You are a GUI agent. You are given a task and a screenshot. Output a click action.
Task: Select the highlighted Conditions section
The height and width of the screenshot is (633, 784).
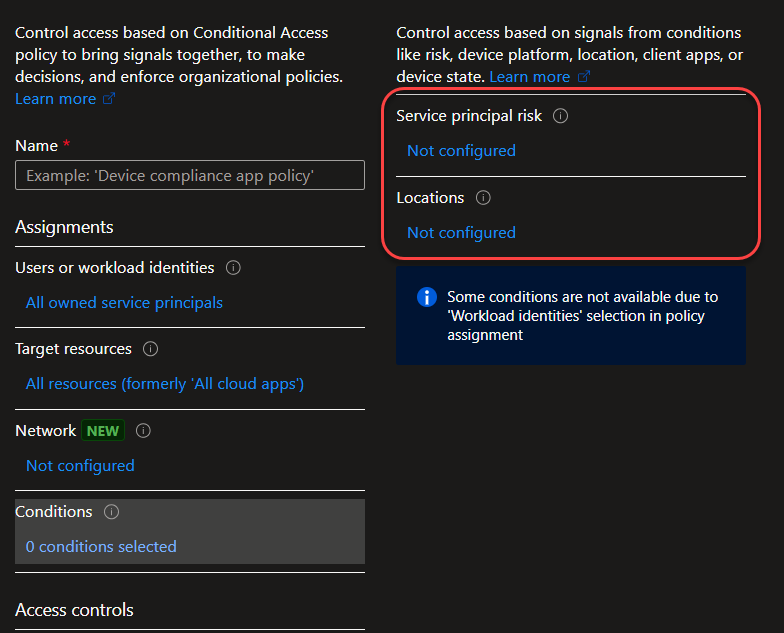coord(190,532)
